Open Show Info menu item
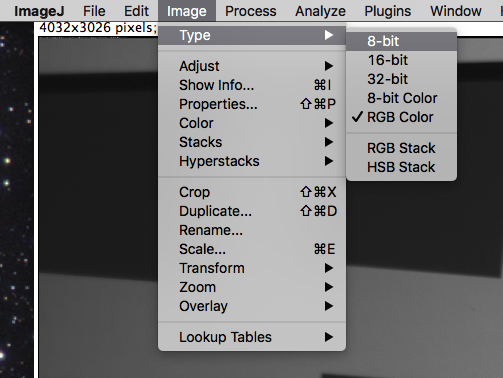 coord(252,85)
